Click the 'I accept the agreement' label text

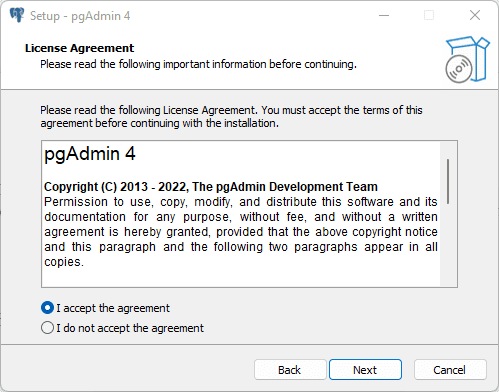tap(113, 308)
